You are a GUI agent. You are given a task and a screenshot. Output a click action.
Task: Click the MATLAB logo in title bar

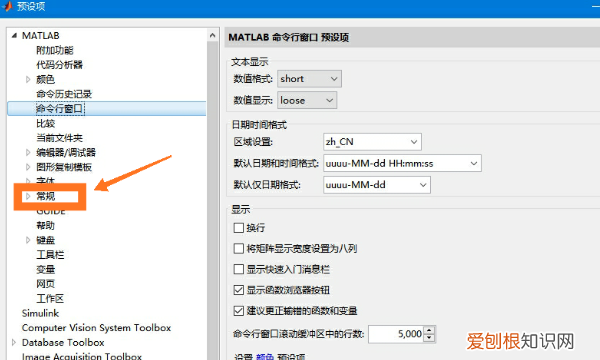(7, 7)
